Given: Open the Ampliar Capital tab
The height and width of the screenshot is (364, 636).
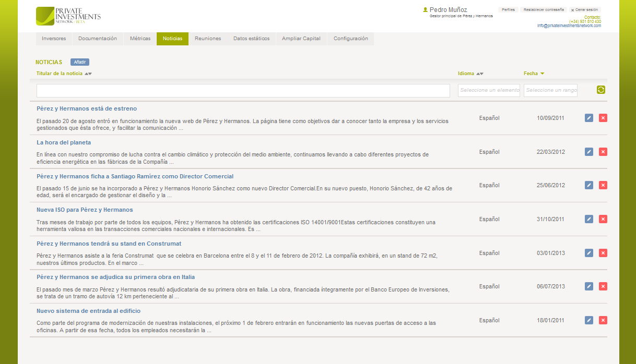Looking at the screenshot, I should click(301, 39).
